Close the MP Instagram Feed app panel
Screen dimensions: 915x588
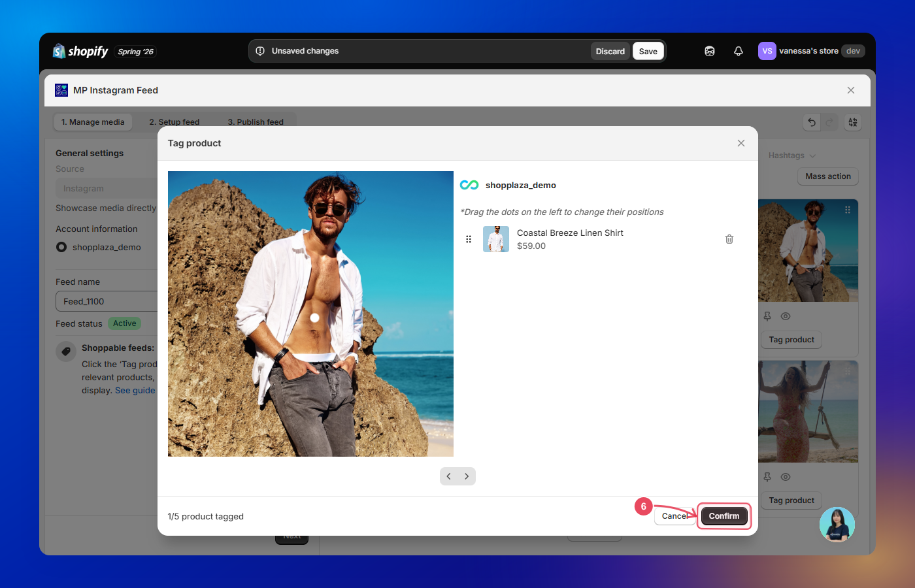(x=851, y=90)
